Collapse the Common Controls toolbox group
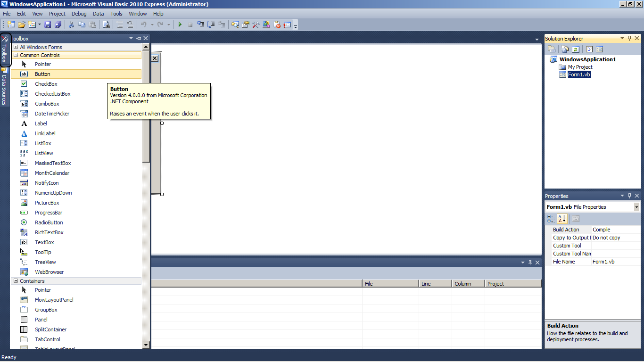644x362 pixels. pyautogui.click(x=16, y=55)
